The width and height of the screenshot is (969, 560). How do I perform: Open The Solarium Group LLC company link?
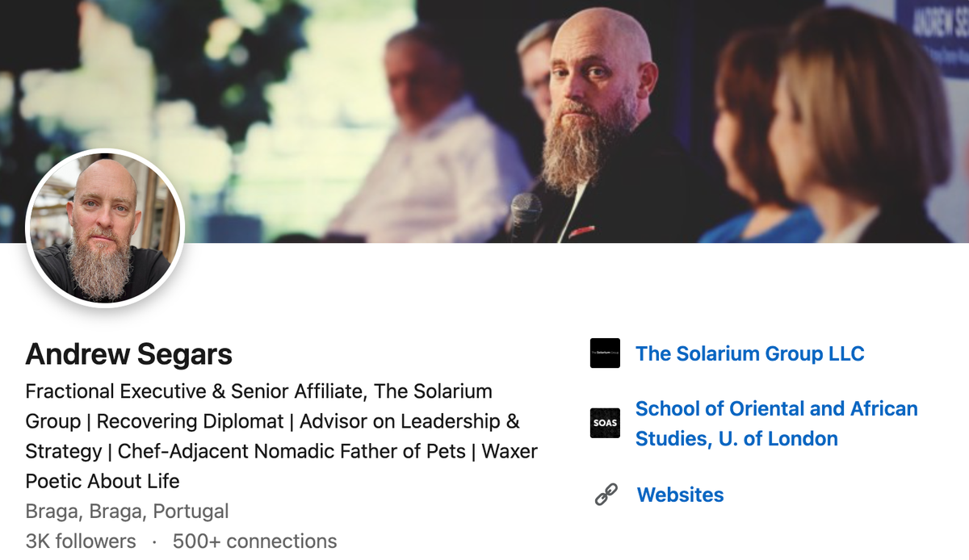click(749, 353)
